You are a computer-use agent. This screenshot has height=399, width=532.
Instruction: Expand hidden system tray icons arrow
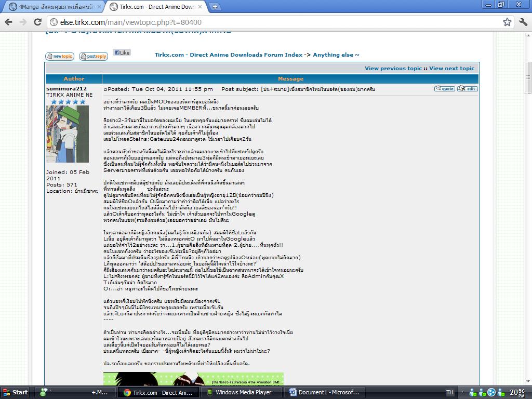point(462,393)
